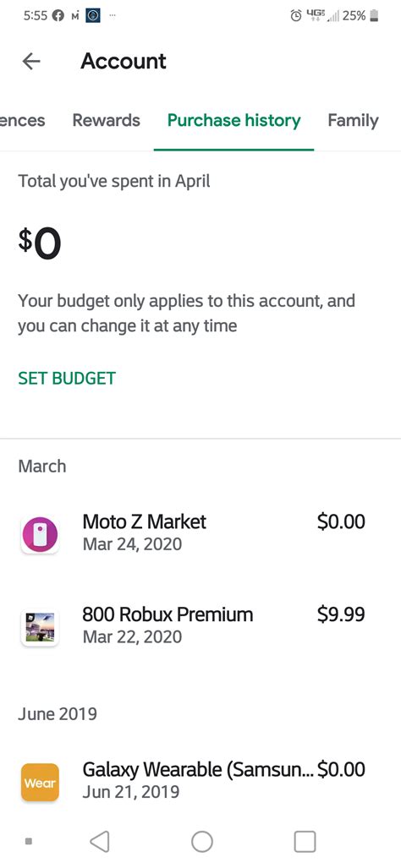Screen dimensions: 401x868
Task: Tap the back arrow beside Account
Action: coord(31,62)
